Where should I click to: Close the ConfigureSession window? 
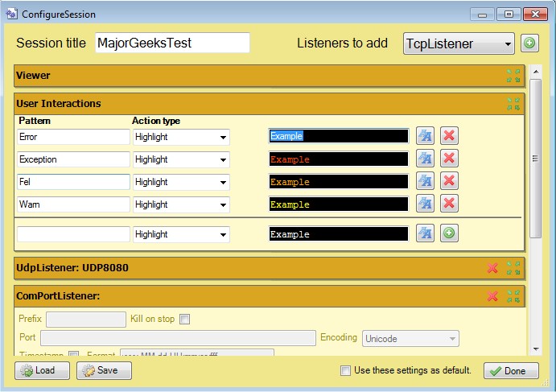[535, 14]
